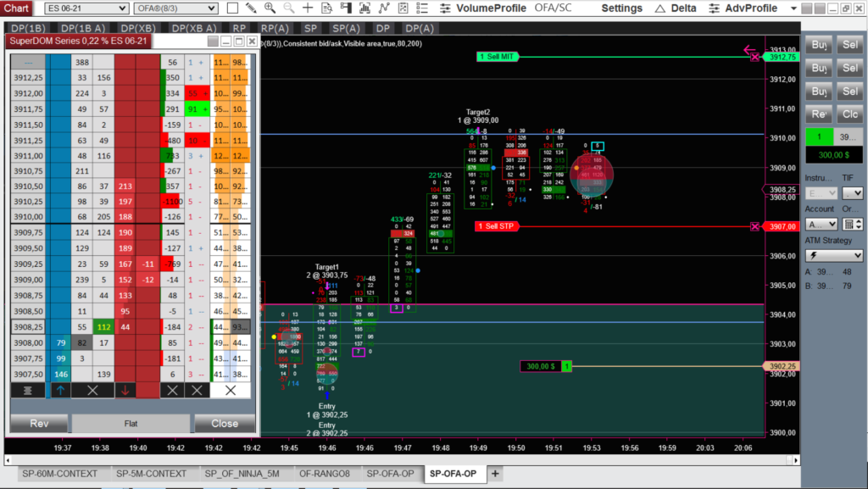The height and width of the screenshot is (489, 868).
Task: Click the white-background X in SuperDOM bottom row
Action: coord(231,391)
